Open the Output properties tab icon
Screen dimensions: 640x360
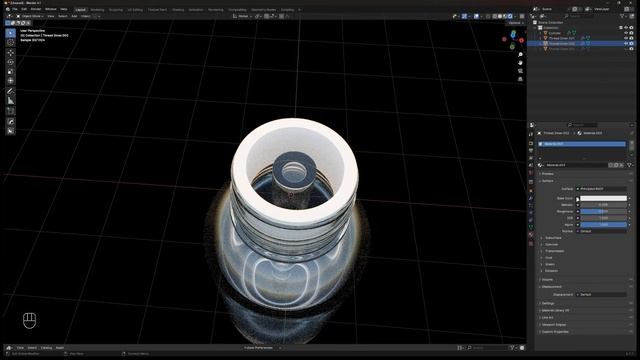(531, 151)
